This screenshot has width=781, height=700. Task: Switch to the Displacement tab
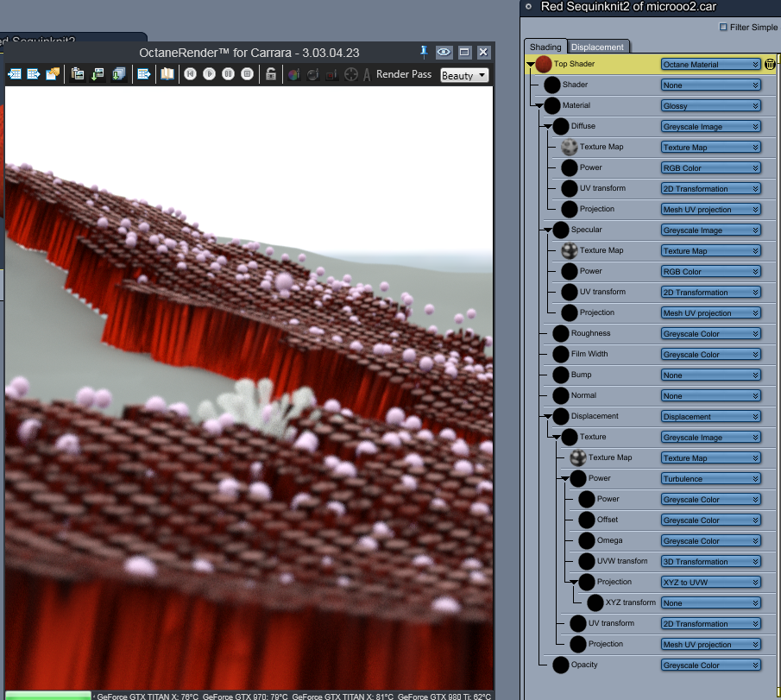[x=597, y=47]
